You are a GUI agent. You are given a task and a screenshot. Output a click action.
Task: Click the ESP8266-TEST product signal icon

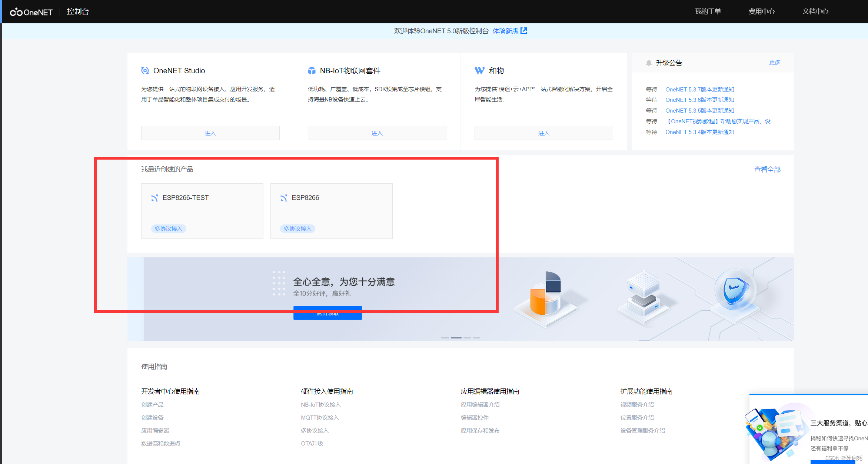click(x=154, y=198)
